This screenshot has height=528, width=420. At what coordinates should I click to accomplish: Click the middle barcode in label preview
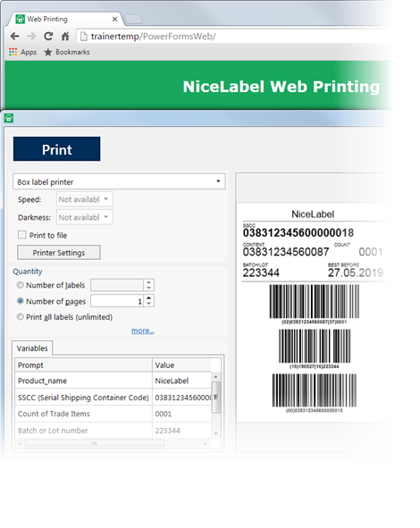(315, 346)
